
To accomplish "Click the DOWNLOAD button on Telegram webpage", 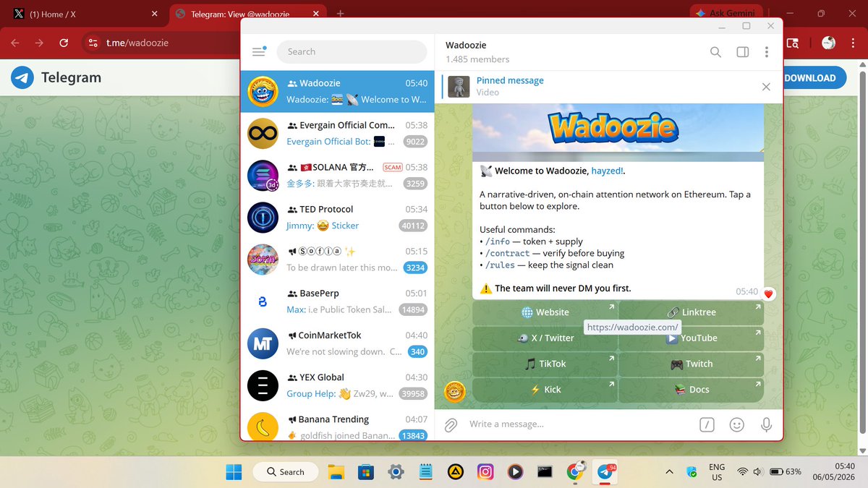I will tap(813, 78).
